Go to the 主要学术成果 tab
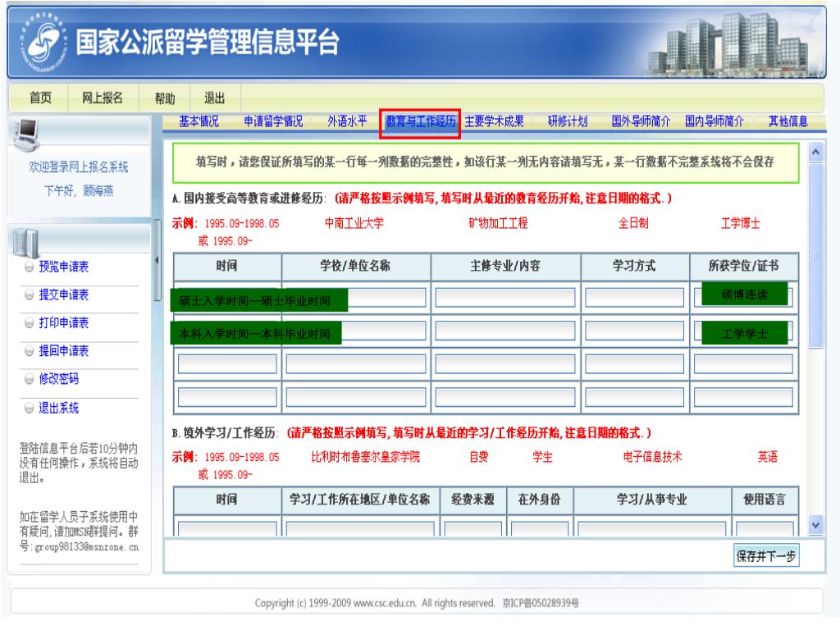840x630 pixels. tap(494, 122)
